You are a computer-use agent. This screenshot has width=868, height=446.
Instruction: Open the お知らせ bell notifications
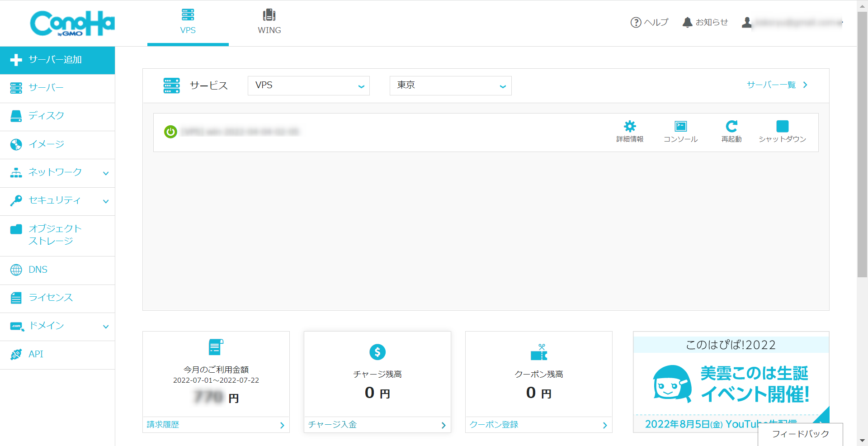tap(705, 22)
